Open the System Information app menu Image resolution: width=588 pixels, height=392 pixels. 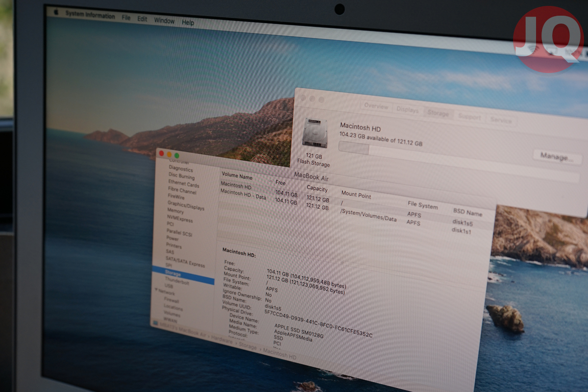tap(90, 15)
